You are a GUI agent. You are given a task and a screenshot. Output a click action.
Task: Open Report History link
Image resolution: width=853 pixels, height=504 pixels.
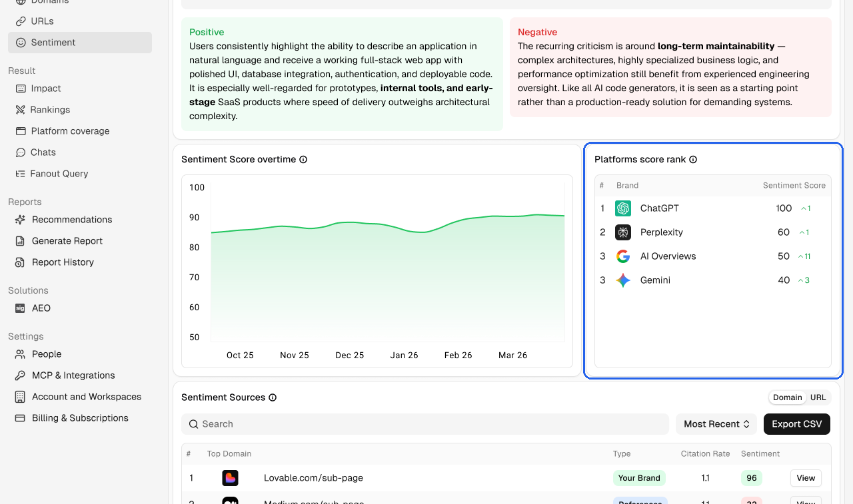tap(63, 262)
